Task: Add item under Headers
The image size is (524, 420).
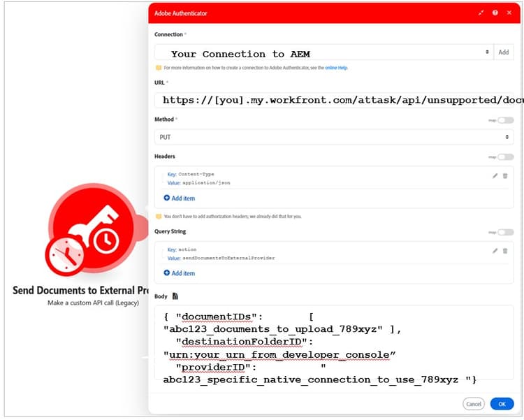Action: click(179, 198)
